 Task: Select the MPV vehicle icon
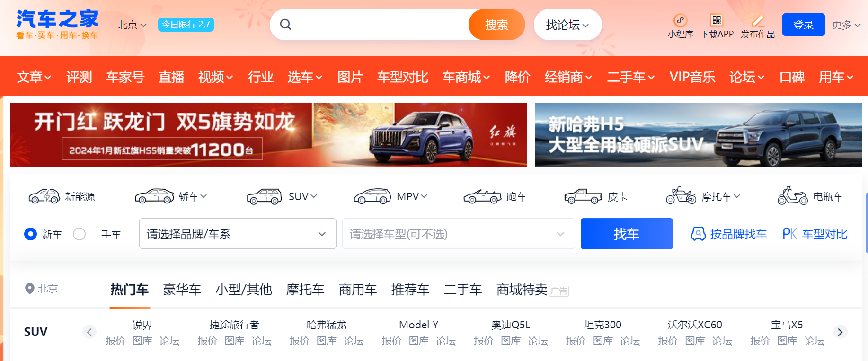[x=372, y=196]
